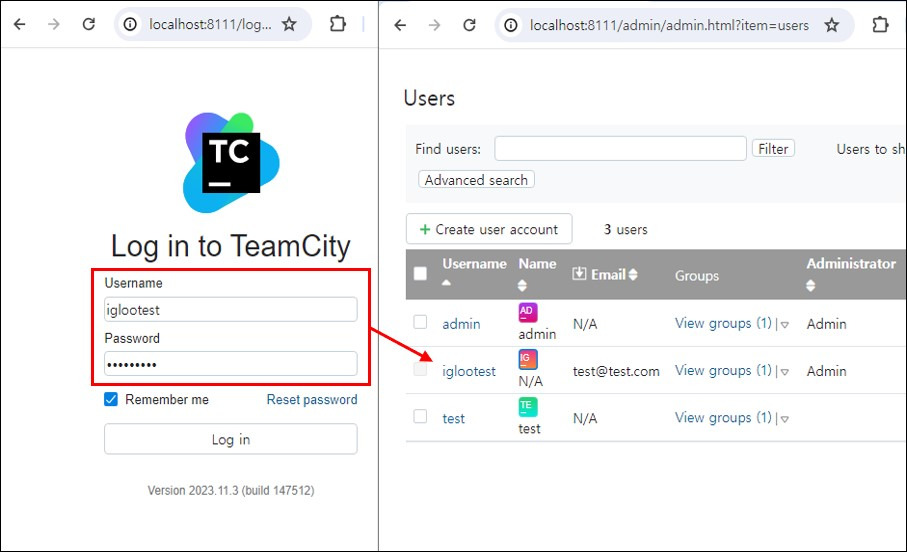Sort users by Administrator column arrows
The width and height of the screenshot is (907, 552).
point(810,285)
